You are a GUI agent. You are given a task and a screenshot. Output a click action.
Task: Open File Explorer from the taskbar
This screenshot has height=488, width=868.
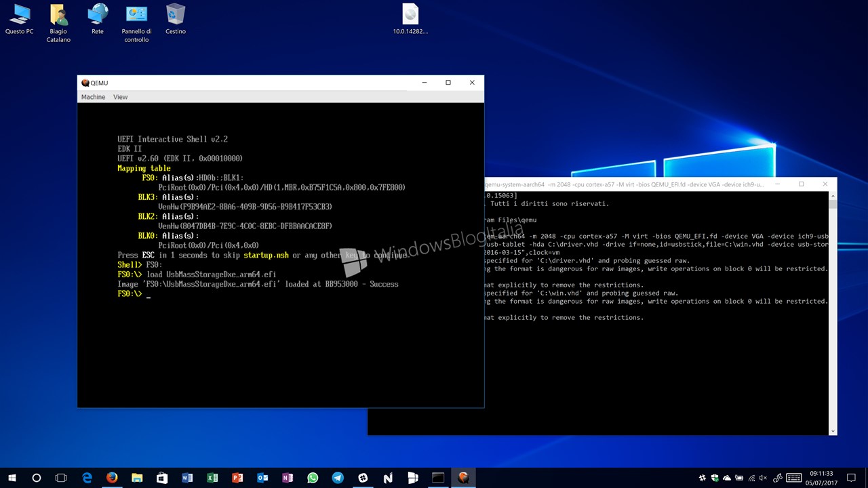pyautogui.click(x=137, y=478)
